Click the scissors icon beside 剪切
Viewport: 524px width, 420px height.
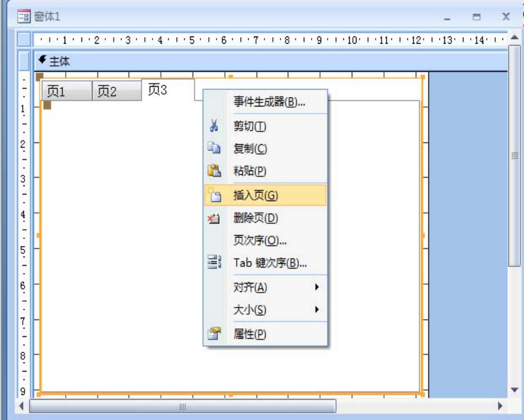[x=214, y=126]
